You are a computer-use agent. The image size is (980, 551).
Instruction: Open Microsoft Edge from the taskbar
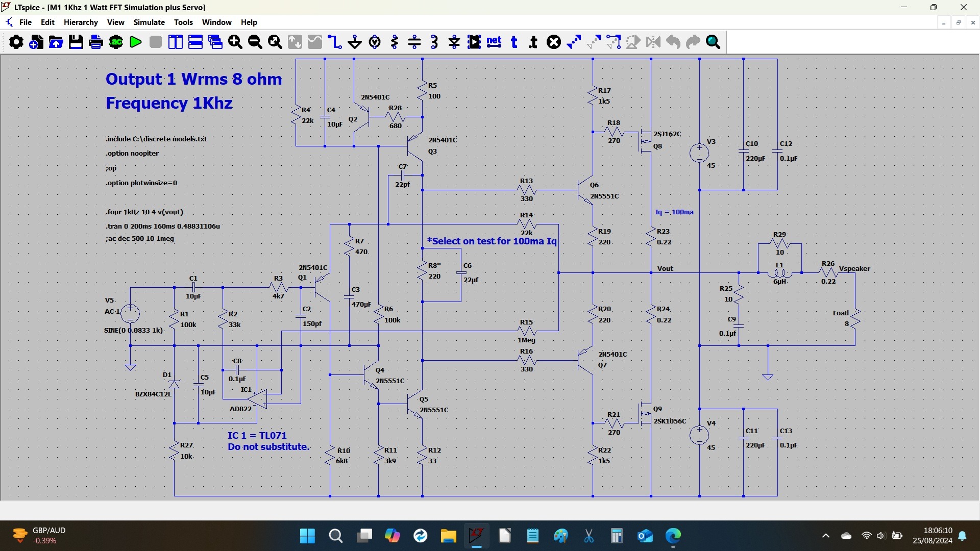(x=673, y=536)
